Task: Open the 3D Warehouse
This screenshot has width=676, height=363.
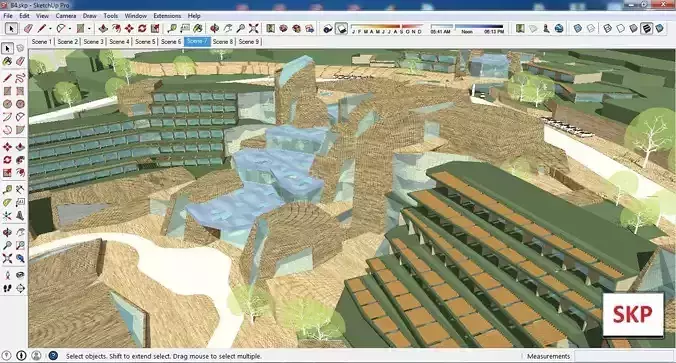Action: (x=283, y=28)
